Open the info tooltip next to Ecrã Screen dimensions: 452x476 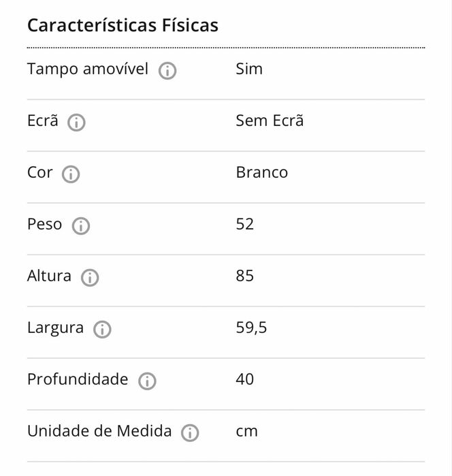76,123
